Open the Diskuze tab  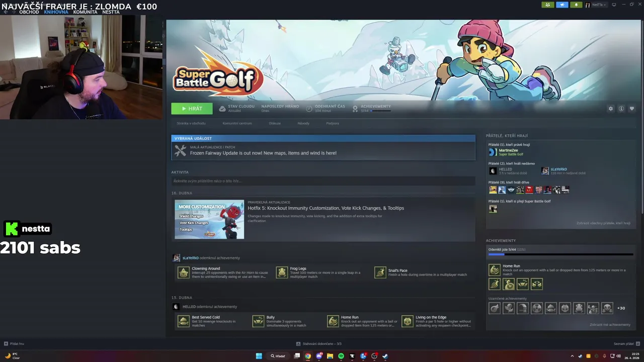(x=275, y=123)
